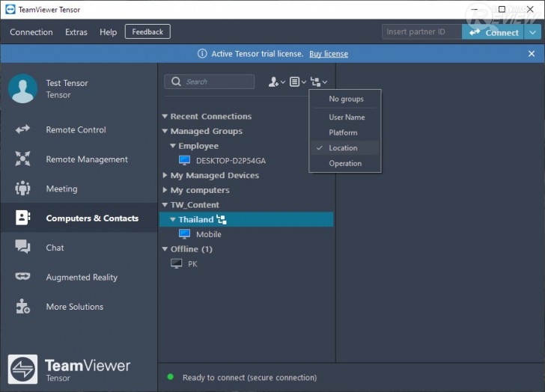The image size is (545, 392).
Task: Expand My Managed Devices group
Action: pos(165,175)
